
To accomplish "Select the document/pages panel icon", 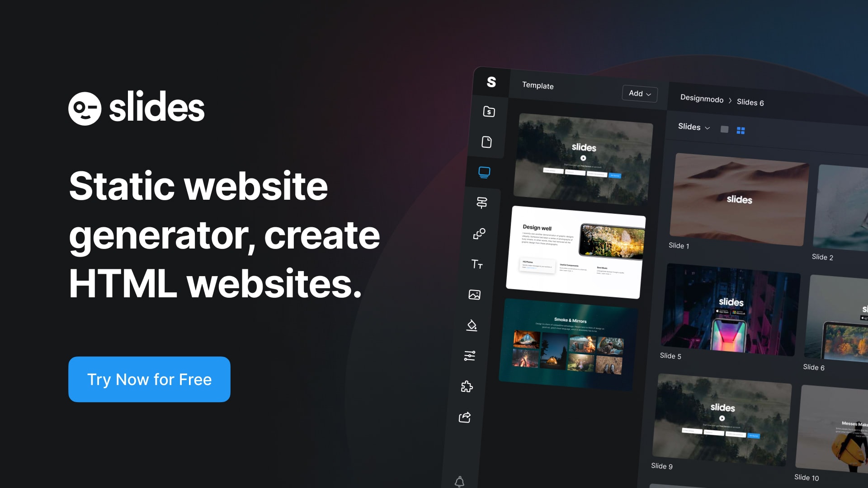I will (x=488, y=142).
